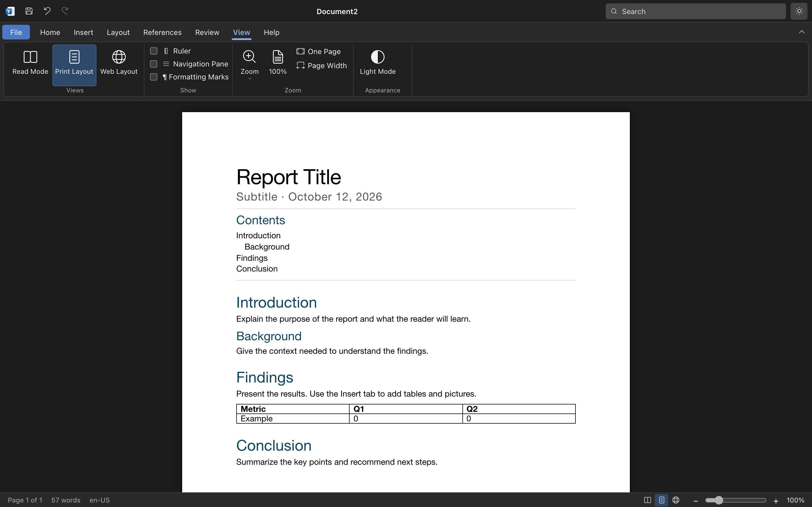Open the File menu
812x507 pixels.
pyautogui.click(x=16, y=32)
